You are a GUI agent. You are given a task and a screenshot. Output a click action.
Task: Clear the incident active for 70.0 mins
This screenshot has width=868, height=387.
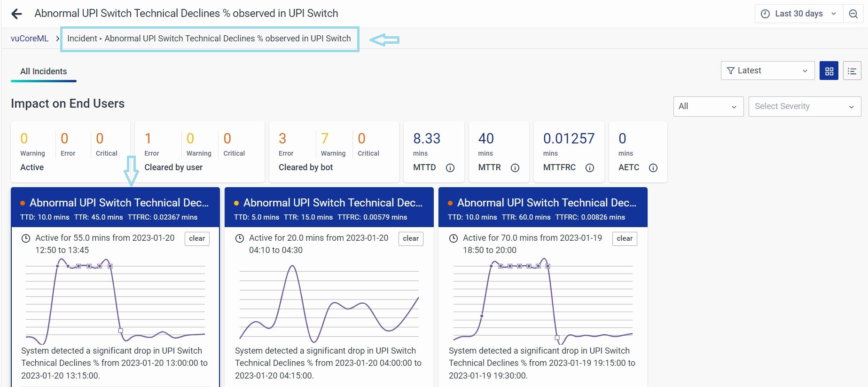coord(624,238)
